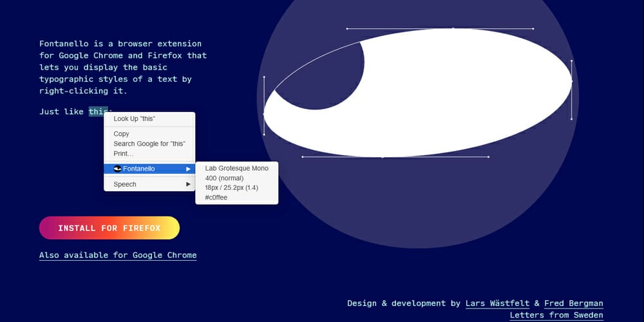
Task: Select Copy from the context menu
Action: [x=149, y=134]
